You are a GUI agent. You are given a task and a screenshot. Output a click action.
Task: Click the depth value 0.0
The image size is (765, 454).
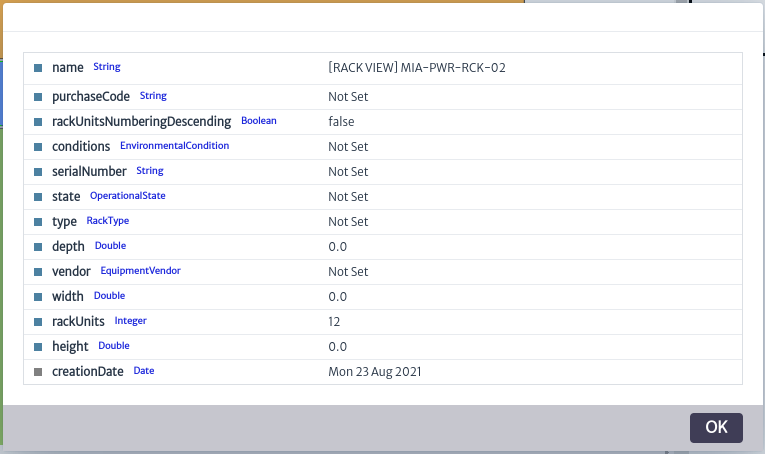(x=338, y=247)
